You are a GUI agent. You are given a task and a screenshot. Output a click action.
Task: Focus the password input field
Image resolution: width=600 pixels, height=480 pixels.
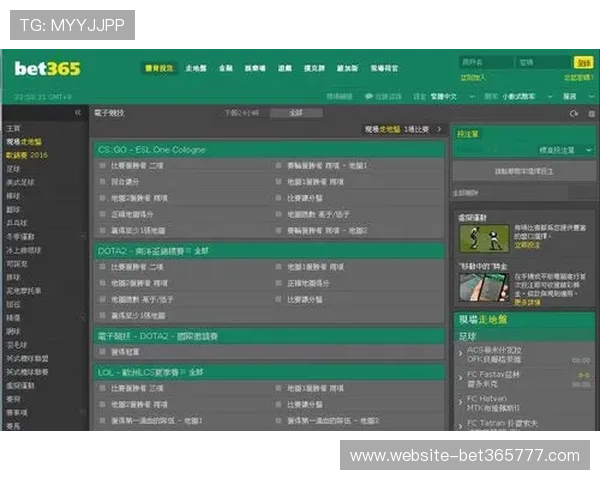(543, 62)
